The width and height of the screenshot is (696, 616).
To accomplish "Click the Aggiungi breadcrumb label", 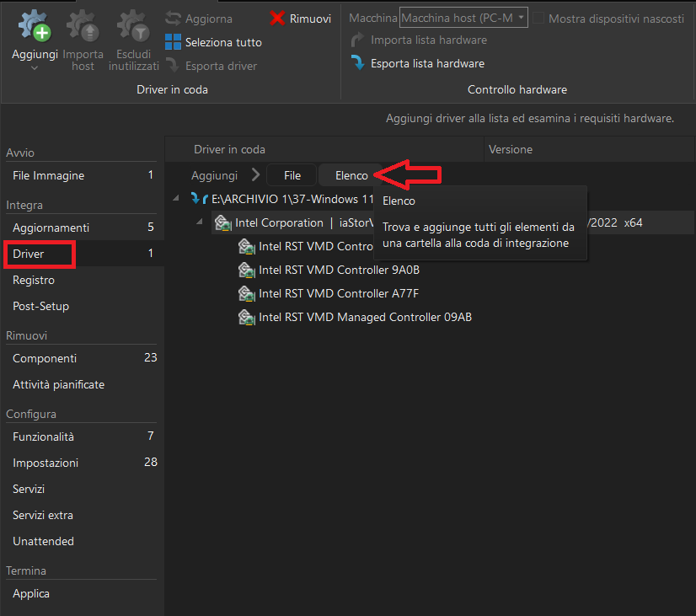I will [214, 176].
